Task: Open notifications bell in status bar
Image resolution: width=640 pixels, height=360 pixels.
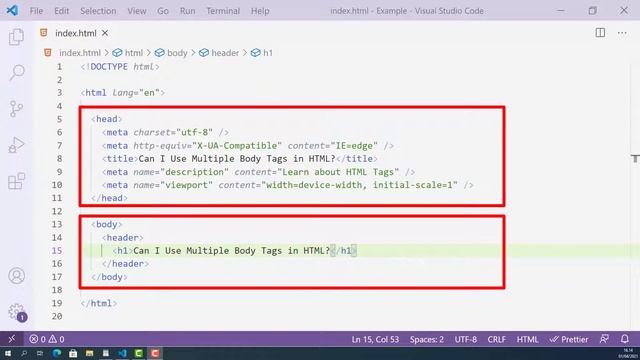Action: tap(624, 339)
